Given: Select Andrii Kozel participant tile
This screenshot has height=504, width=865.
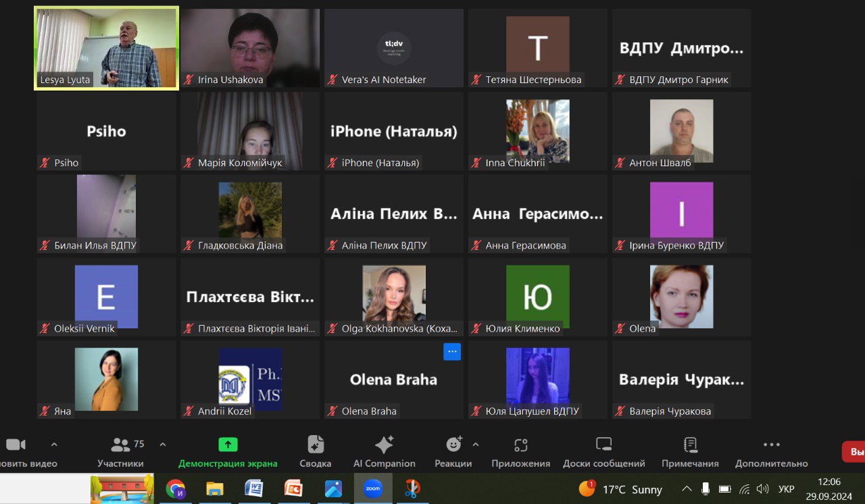Looking at the screenshot, I should point(250,380).
